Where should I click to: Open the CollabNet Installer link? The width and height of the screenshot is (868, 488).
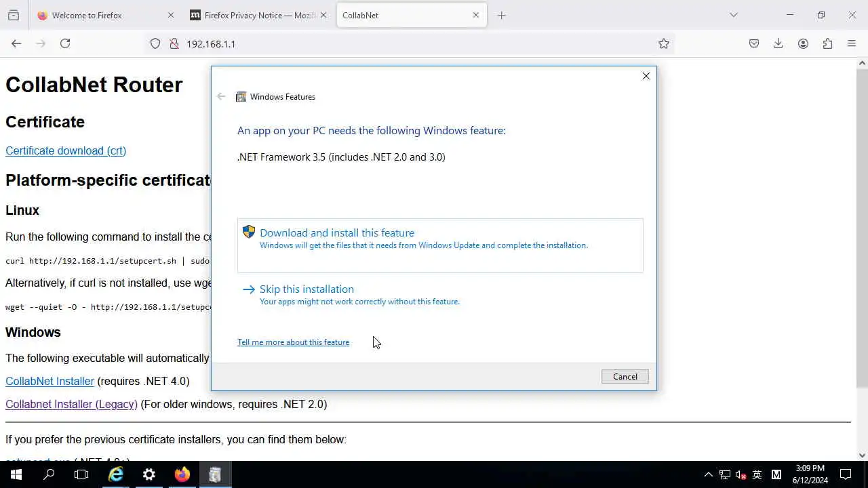(x=50, y=381)
